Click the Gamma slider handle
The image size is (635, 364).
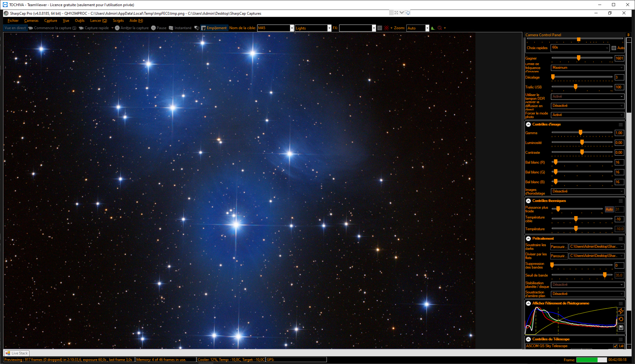point(580,133)
